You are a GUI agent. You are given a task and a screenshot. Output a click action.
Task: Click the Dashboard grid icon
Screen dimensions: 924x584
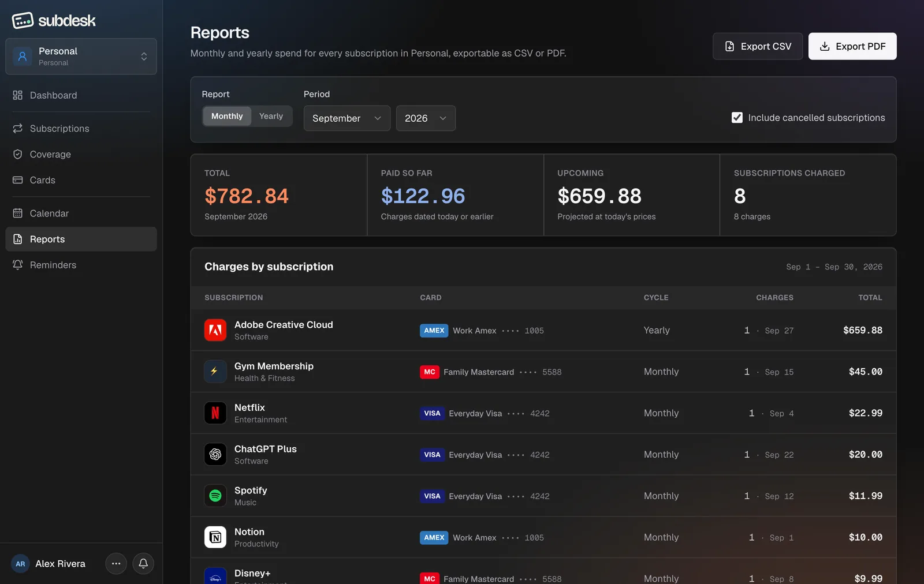tap(18, 95)
